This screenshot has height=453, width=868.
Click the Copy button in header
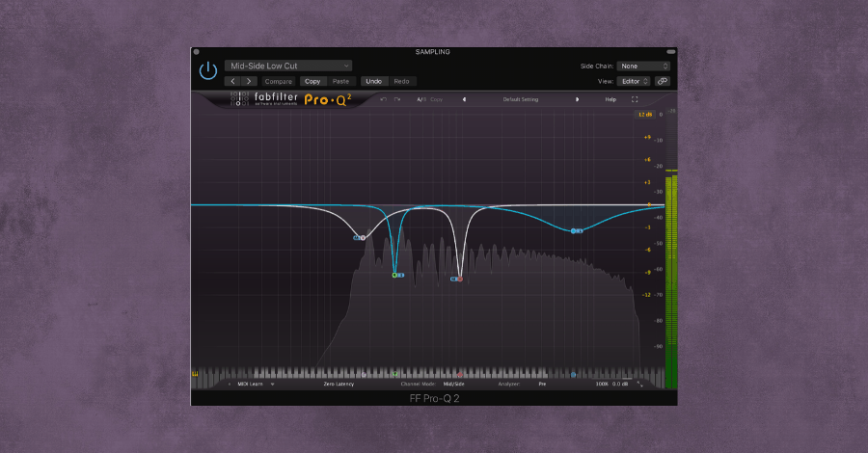[x=312, y=81]
